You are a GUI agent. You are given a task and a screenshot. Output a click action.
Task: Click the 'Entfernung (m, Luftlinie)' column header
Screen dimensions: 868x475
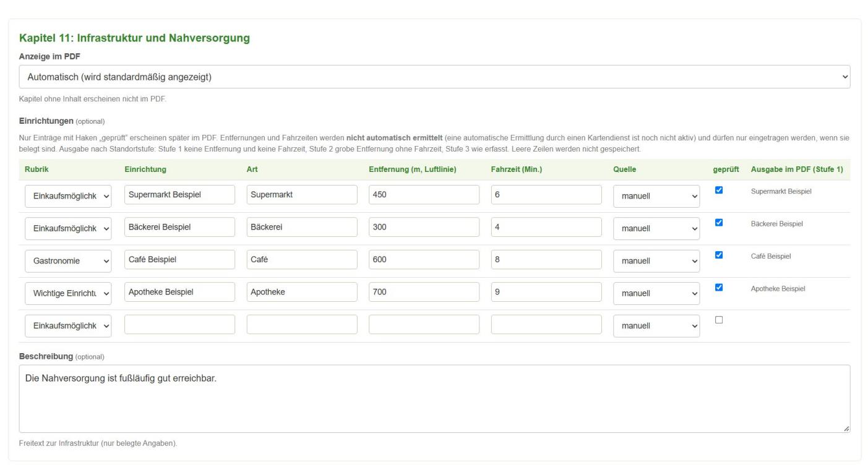[x=413, y=169]
